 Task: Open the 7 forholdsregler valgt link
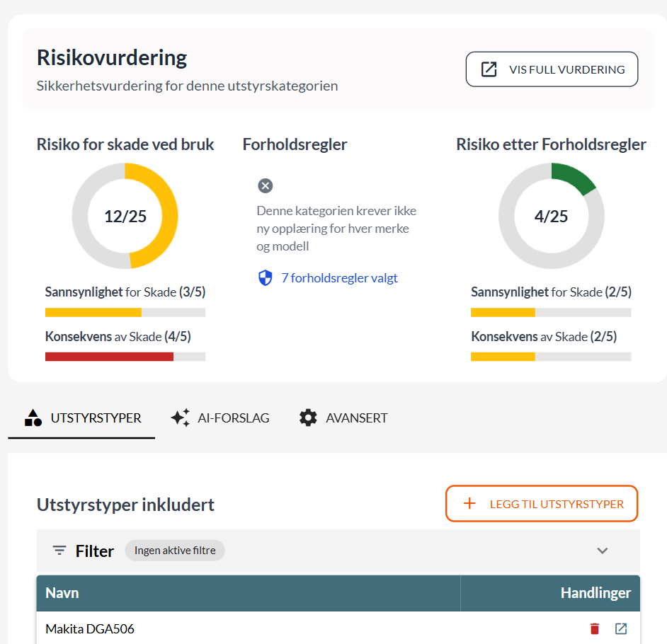coord(340,278)
